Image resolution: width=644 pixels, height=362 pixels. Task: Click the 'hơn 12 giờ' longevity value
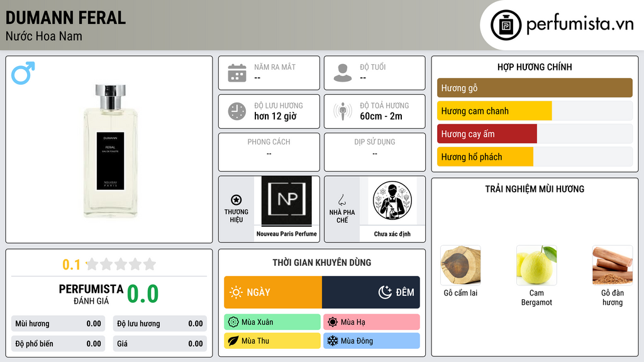pyautogui.click(x=275, y=116)
